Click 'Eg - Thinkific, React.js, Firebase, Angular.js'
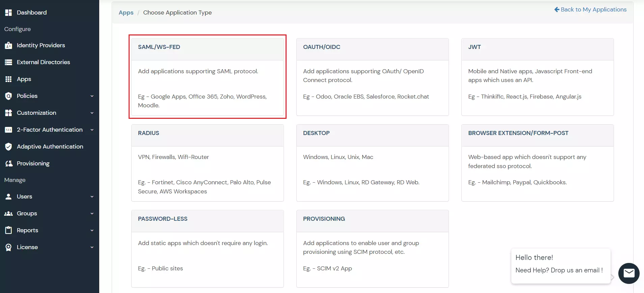This screenshot has height=293, width=644. tap(525, 97)
